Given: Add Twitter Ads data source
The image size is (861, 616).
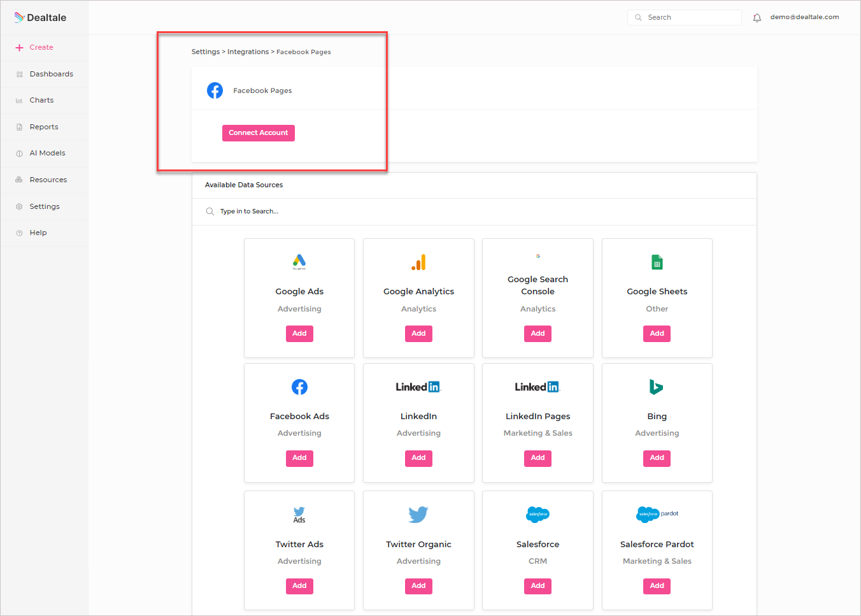Looking at the screenshot, I should point(299,586).
